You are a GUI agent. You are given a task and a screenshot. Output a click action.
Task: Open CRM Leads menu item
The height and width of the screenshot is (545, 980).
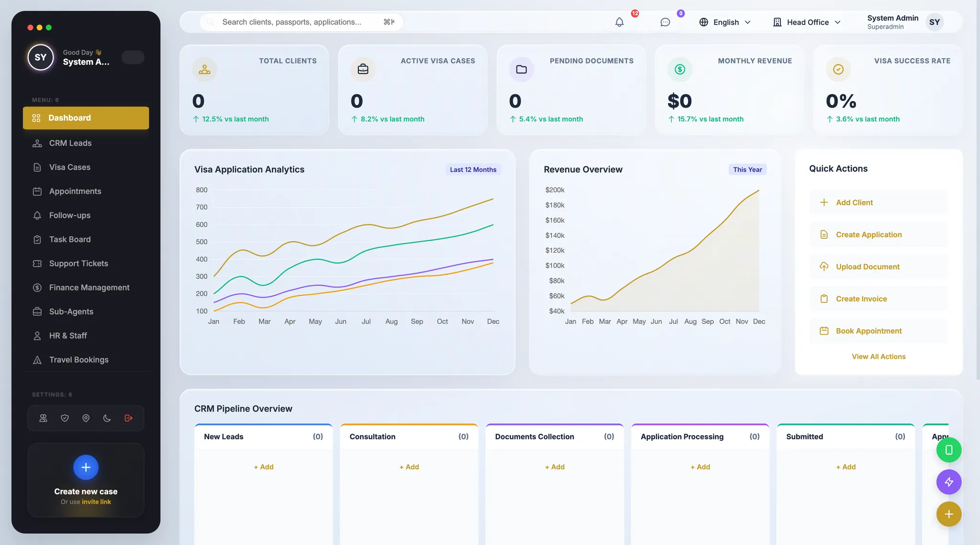[x=86, y=143]
